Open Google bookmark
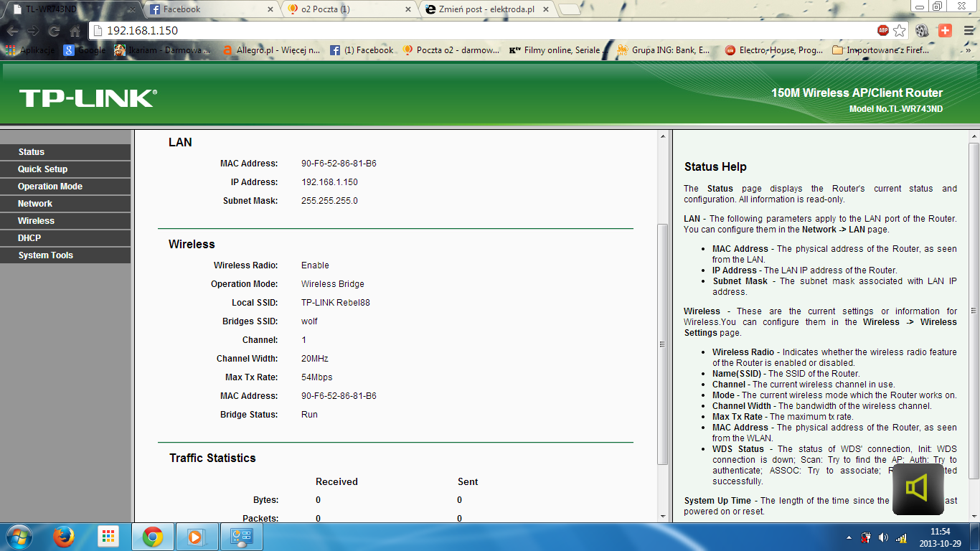980x551 pixels. (84, 50)
